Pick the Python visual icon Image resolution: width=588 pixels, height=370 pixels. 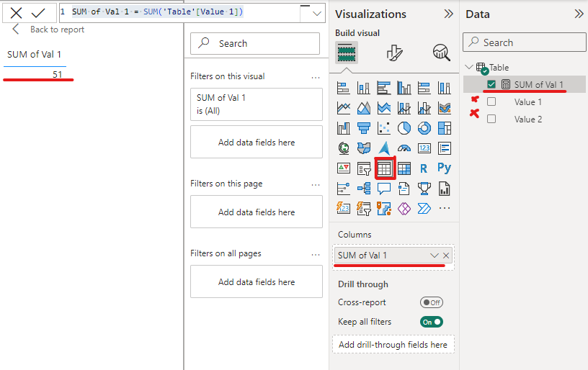click(x=444, y=168)
